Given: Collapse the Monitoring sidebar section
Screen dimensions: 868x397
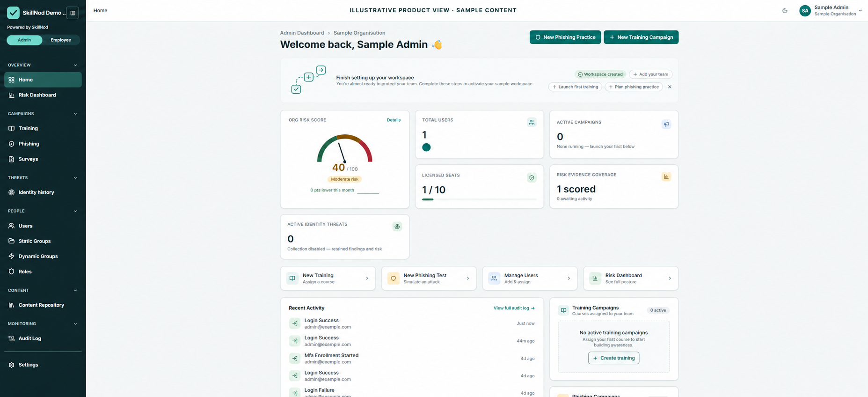Looking at the screenshot, I should pyautogui.click(x=75, y=324).
